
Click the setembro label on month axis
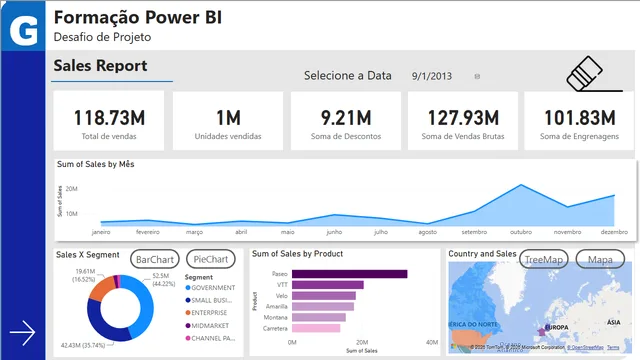coord(474,232)
